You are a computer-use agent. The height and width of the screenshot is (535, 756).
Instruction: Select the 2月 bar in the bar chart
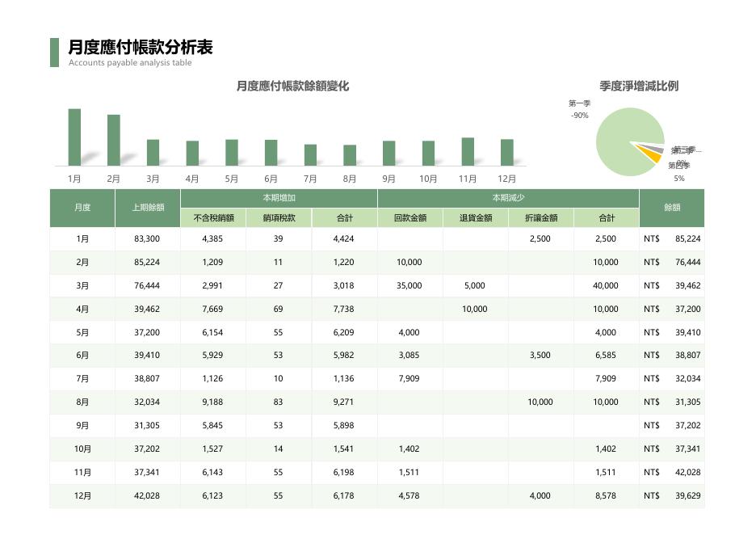coord(114,140)
